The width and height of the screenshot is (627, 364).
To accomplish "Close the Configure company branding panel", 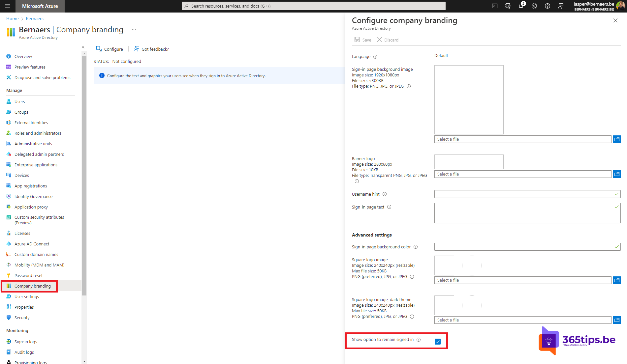I will (615, 20).
